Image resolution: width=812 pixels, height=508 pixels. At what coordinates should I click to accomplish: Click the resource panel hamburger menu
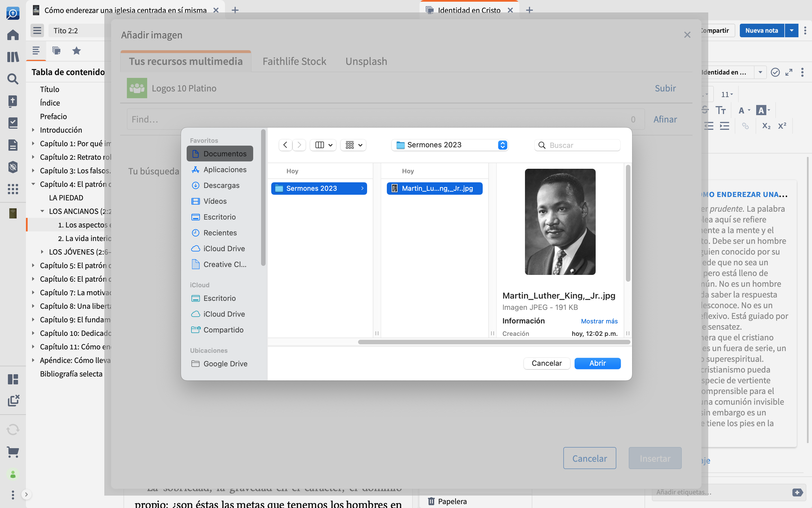tap(37, 30)
